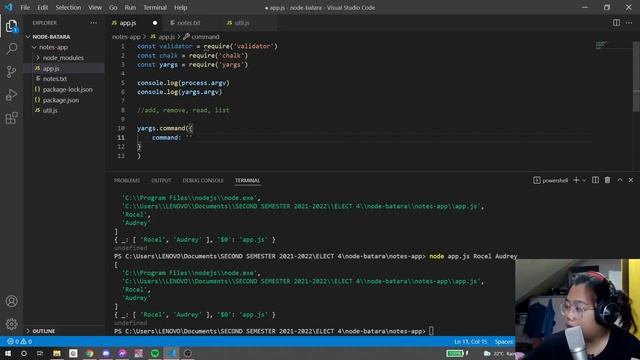The image size is (640, 360).
Task: Switch to the OUTPUT panel tab
Action: click(x=161, y=180)
